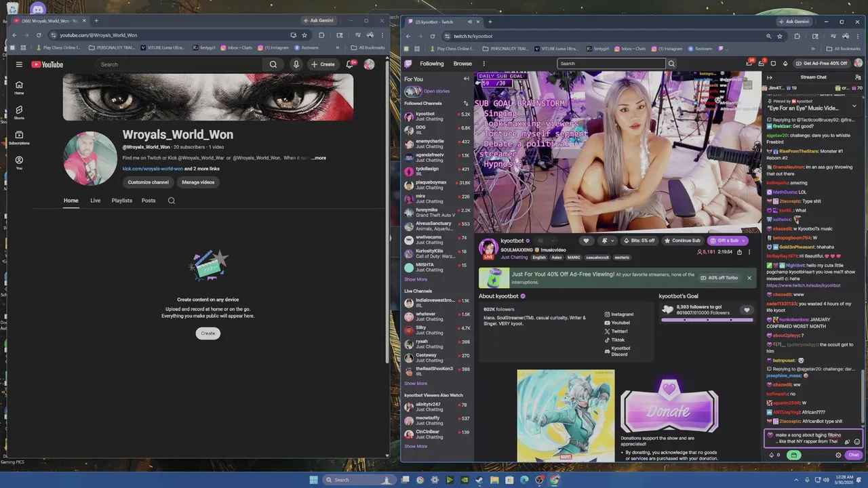The height and width of the screenshot is (488, 868).
Task: Click channel search magnifier beside Posts
Action: pos(172,201)
